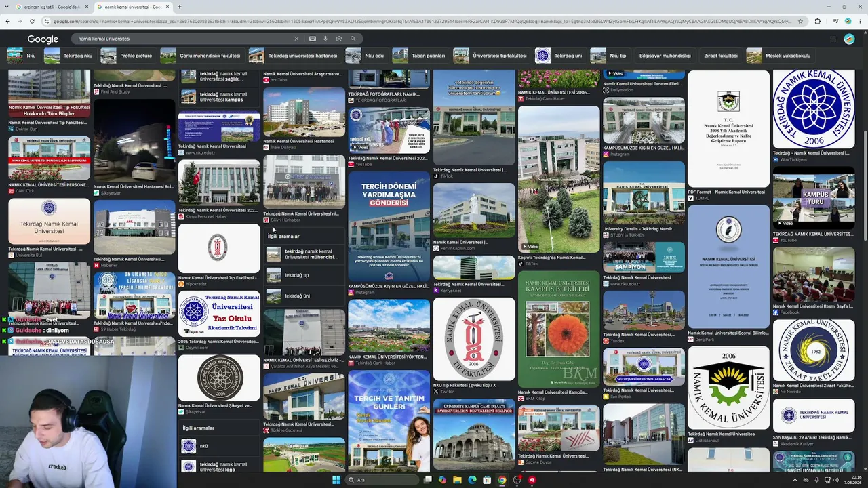The image size is (868, 488).
Task: Open the 2008 'Akademik Değerlendirme' PDF image
Action: (x=728, y=129)
